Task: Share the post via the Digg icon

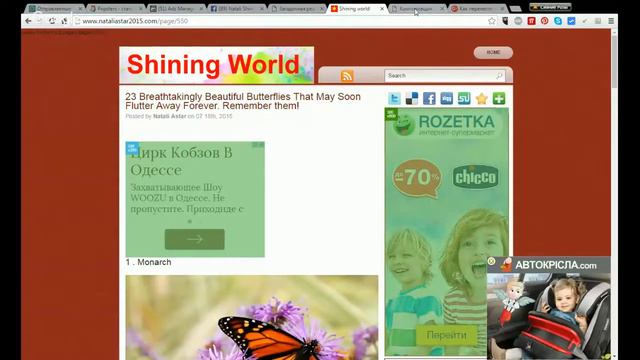Action: pos(447,98)
